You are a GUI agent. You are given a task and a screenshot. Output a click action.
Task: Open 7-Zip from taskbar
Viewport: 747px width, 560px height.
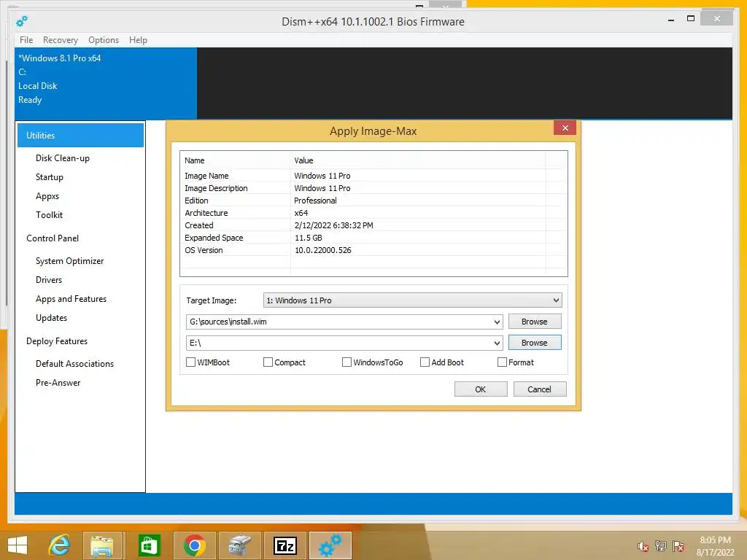(285, 545)
